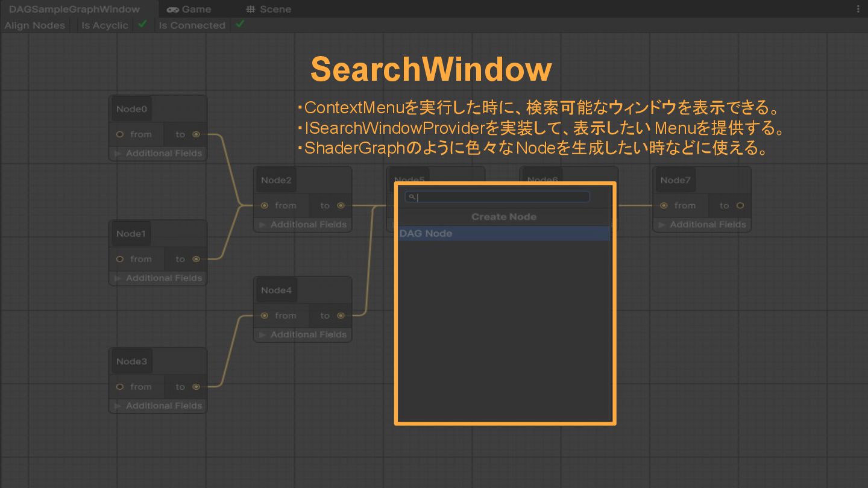Click the Is Acyclic button

[x=105, y=25]
